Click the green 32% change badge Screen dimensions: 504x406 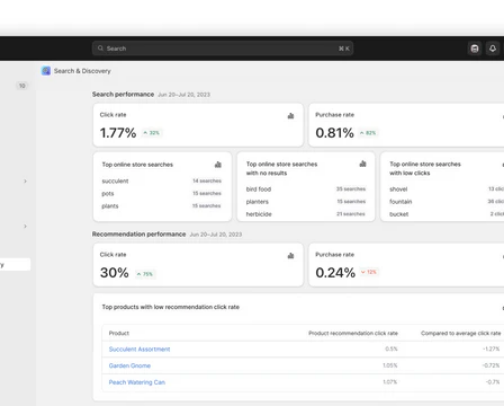(152, 133)
